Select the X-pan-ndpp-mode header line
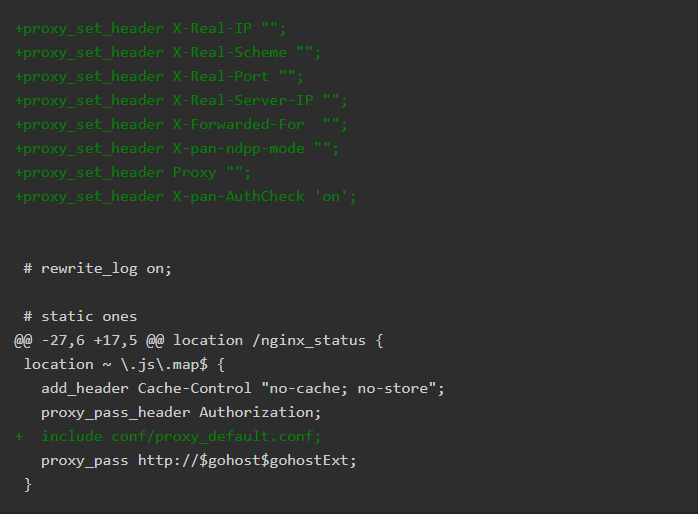This screenshot has height=514, width=698. click(176, 148)
